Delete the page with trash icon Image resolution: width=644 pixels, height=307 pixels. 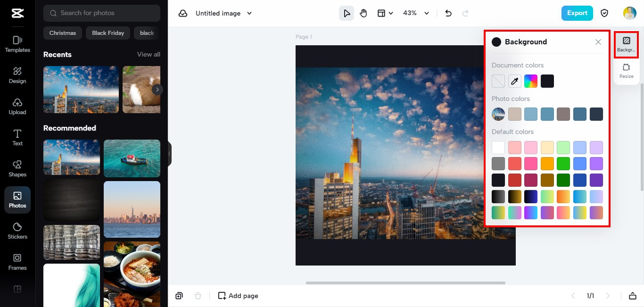[198, 296]
